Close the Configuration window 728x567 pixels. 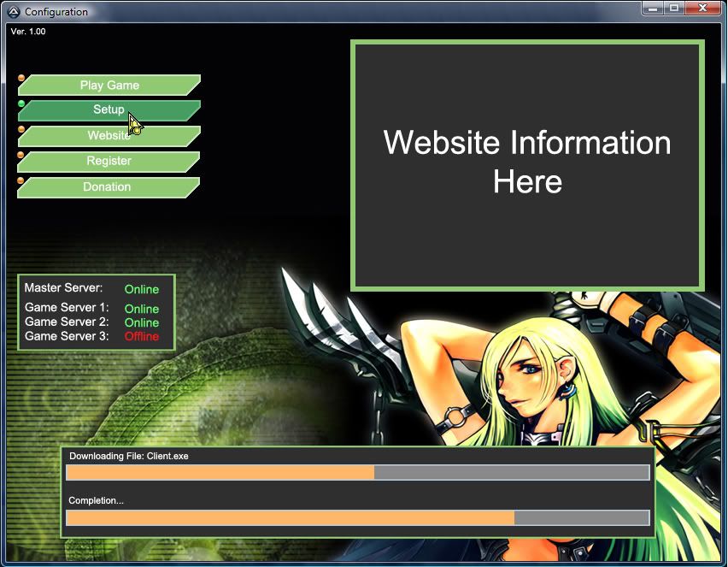(x=703, y=9)
